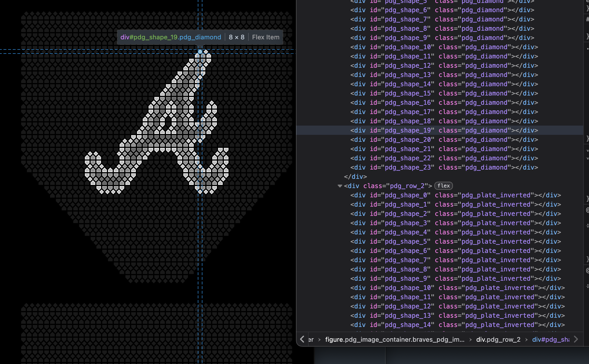Select pdg_shape_11 pdg_plate_inverted row

pos(440,297)
